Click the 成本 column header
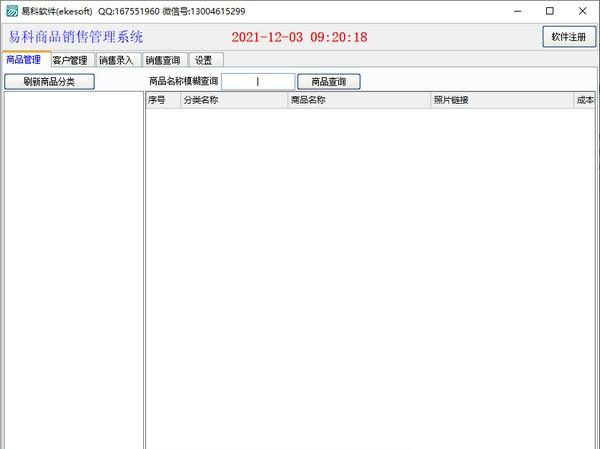Image resolution: width=600 pixels, height=449 pixels. point(585,100)
